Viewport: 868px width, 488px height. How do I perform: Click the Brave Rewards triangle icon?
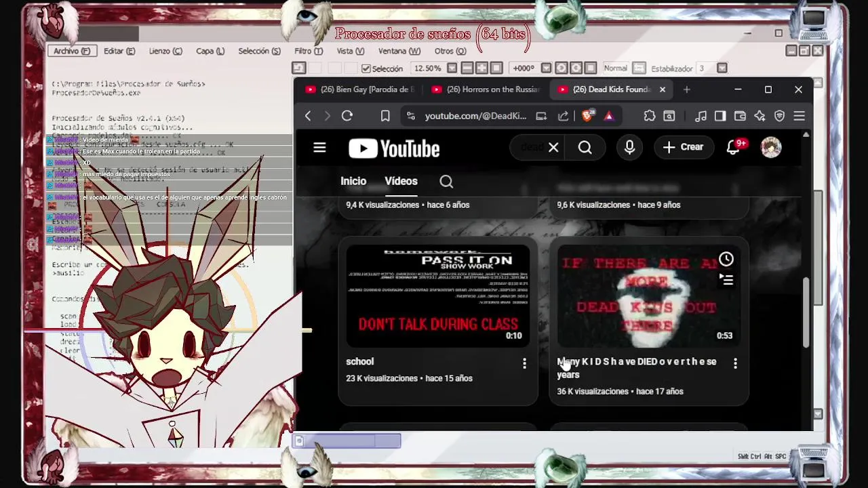pyautogui.click(x=609, y=116)
